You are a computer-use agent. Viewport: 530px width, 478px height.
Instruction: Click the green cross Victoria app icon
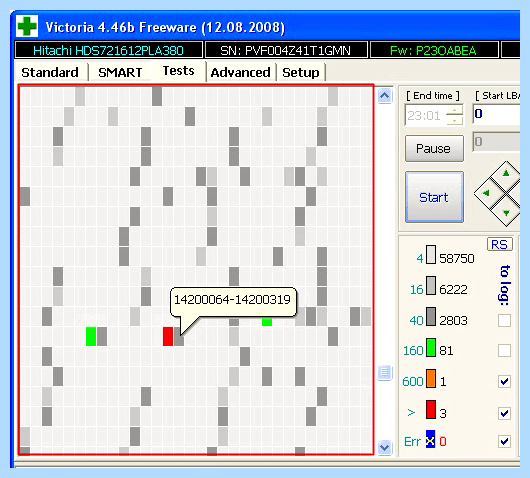[27, 26]
